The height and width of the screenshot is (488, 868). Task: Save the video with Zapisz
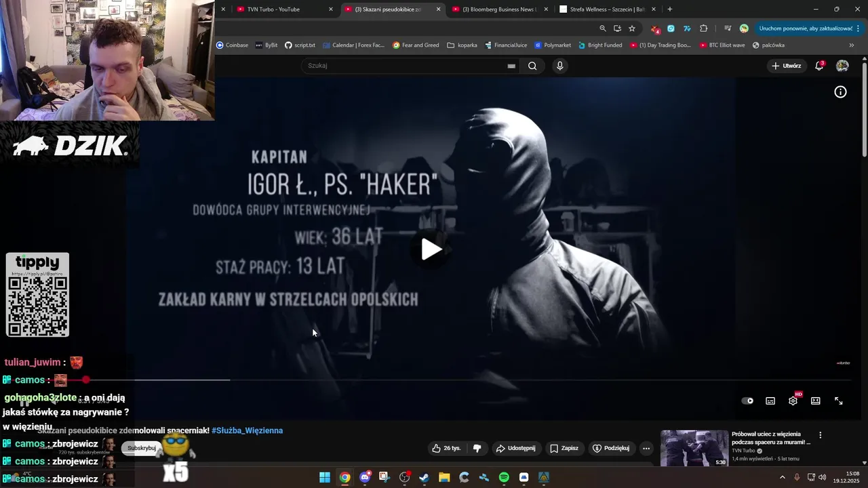point(564,448)
